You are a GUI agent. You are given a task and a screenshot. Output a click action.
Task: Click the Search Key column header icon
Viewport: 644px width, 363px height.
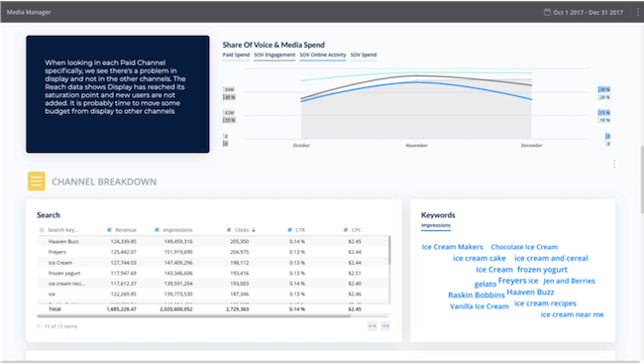coord(42,230)
